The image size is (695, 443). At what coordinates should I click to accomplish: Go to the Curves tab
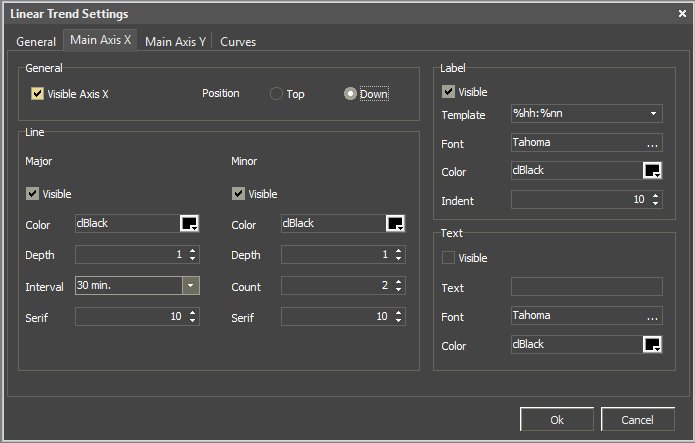coord(238,42)
